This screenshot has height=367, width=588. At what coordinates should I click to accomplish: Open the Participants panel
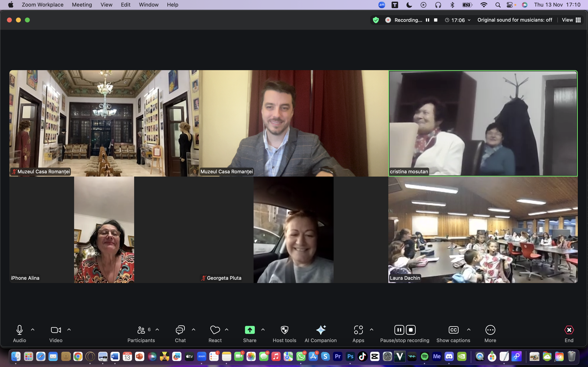pyautogui.click(x=141, y=334)
